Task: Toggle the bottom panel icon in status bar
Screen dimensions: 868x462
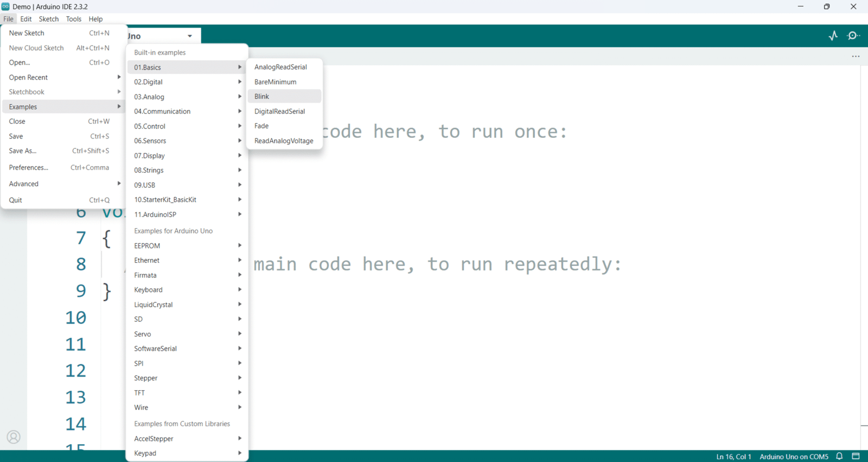Action: pos(856,457)
